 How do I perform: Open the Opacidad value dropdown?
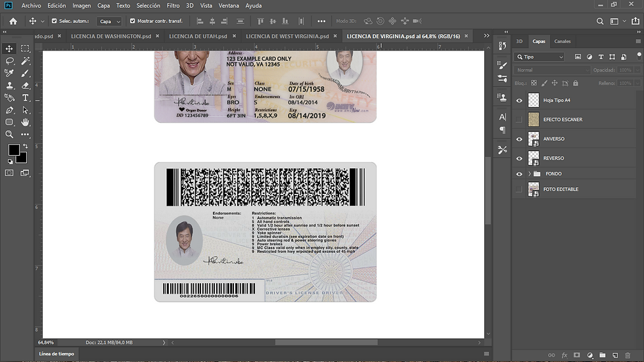pos(637,70)
